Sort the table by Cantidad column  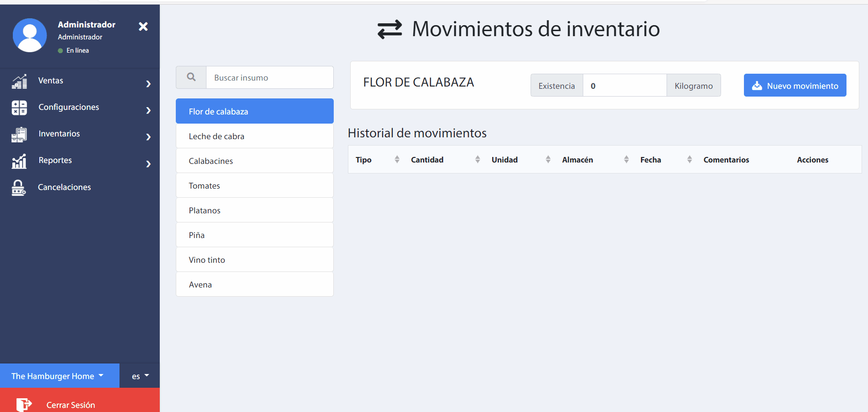(477, 159)
